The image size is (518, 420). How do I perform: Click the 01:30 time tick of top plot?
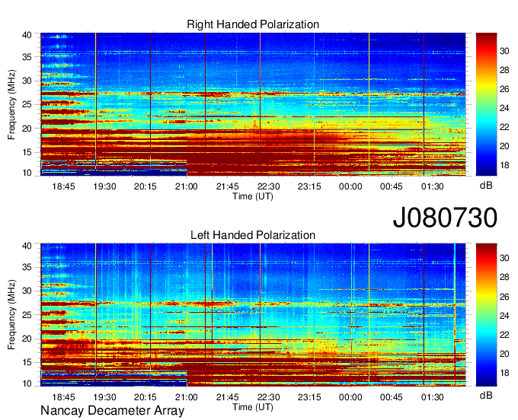tap(433, 186)
